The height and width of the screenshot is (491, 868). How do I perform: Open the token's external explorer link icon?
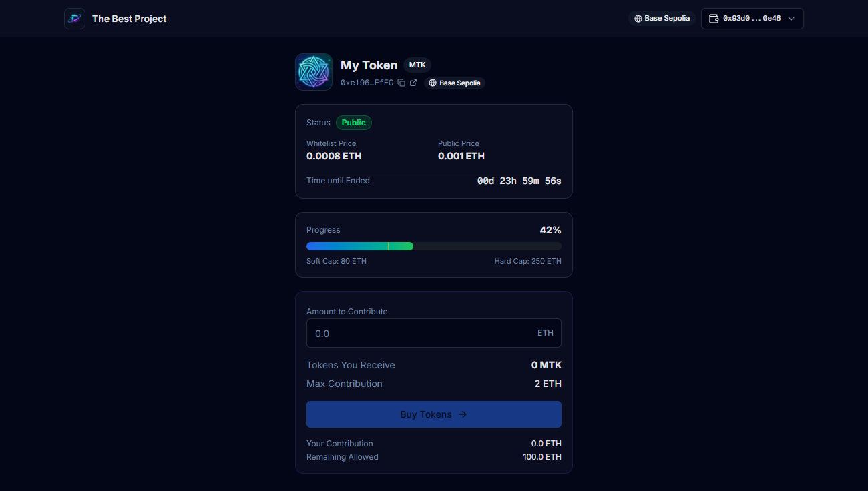click(413, 83)
